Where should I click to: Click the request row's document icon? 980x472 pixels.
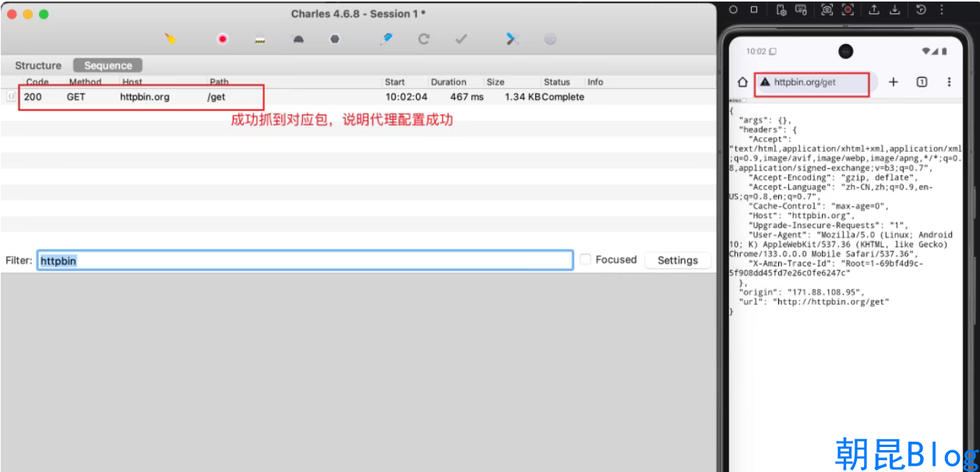tap(11, 97)
